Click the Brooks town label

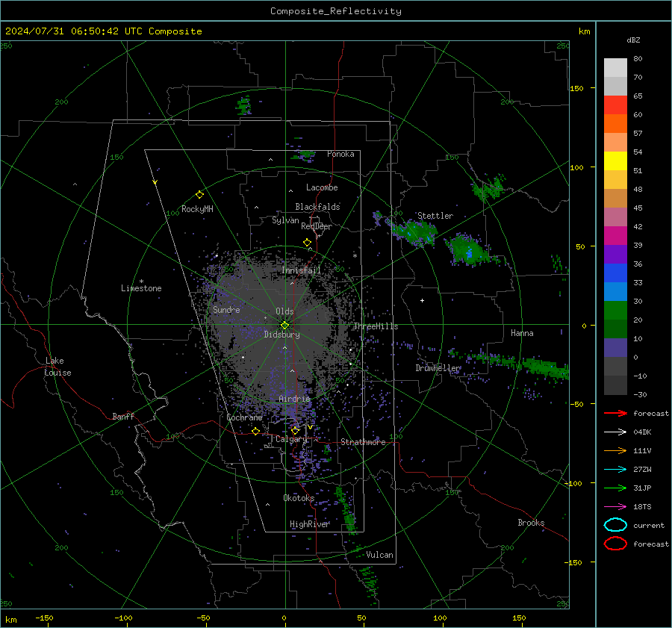pos(531,523)
